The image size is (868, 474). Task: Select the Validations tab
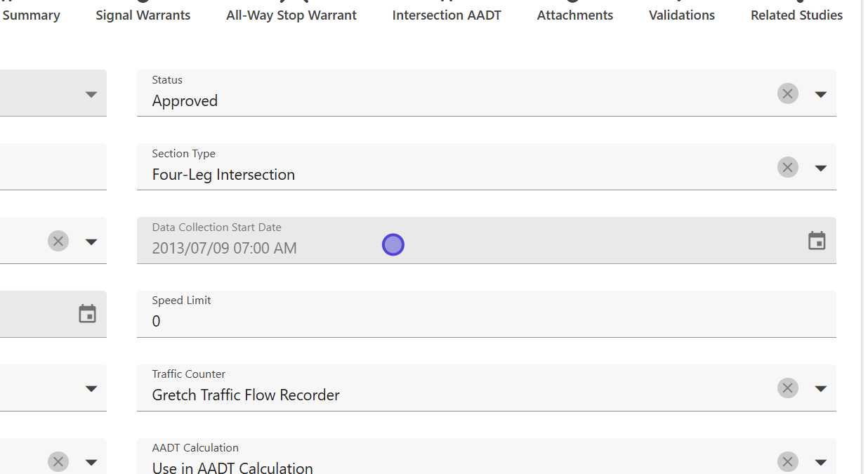pyautogui.click(x=682, y=15)
